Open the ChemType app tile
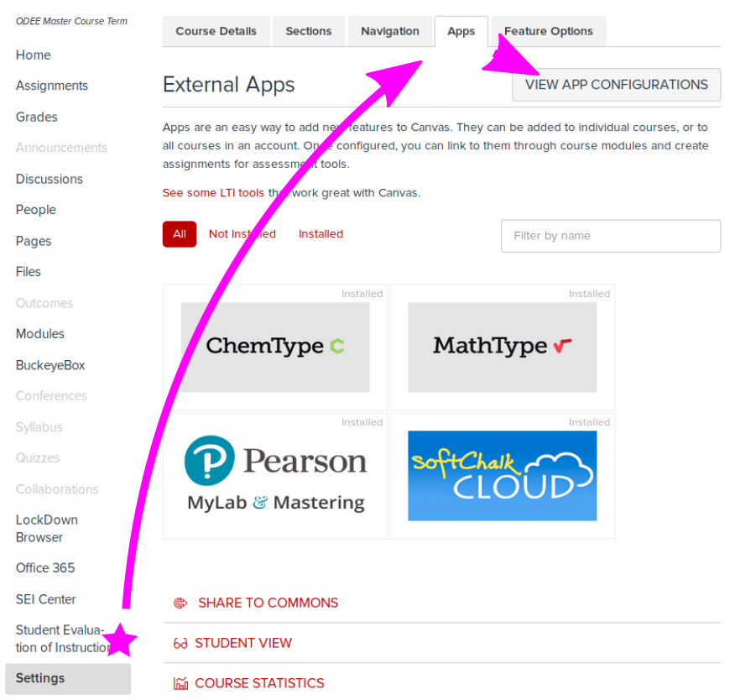The height and width of the screenshot is (700, 735). [x=275, y=347]
